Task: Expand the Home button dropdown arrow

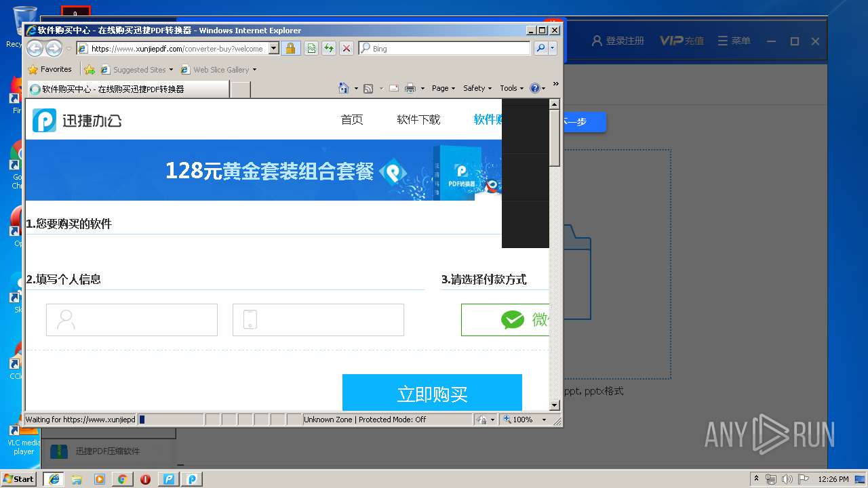Action: (356, 88)
